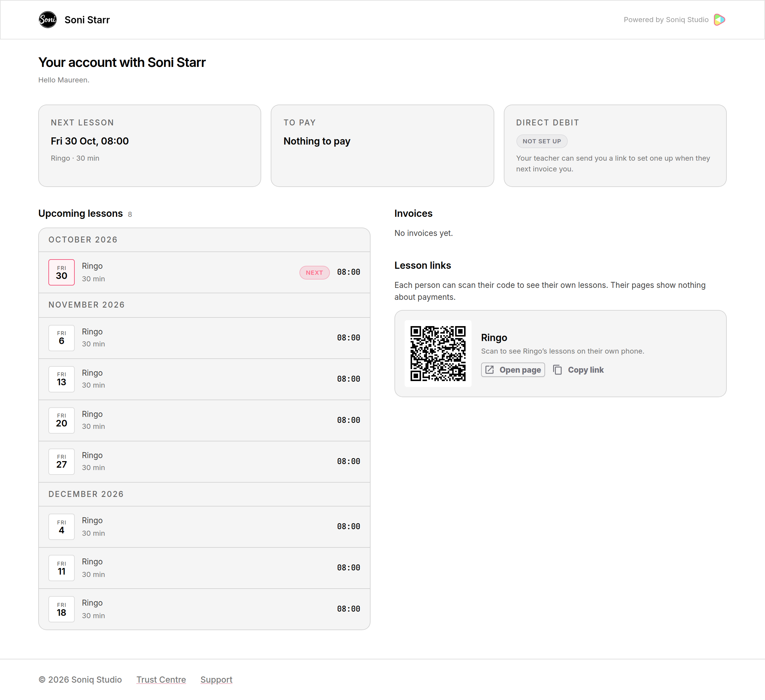Click the Ringo · 30 min subtitle

click(75, 158)
